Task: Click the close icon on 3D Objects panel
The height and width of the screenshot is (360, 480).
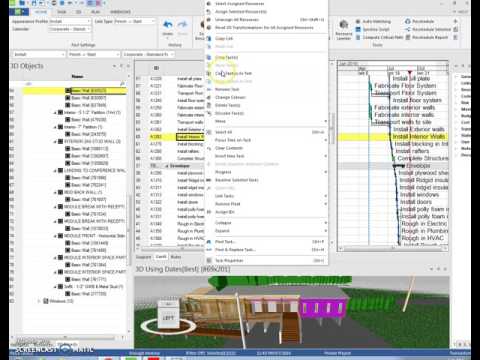Action: pos(128,66)
